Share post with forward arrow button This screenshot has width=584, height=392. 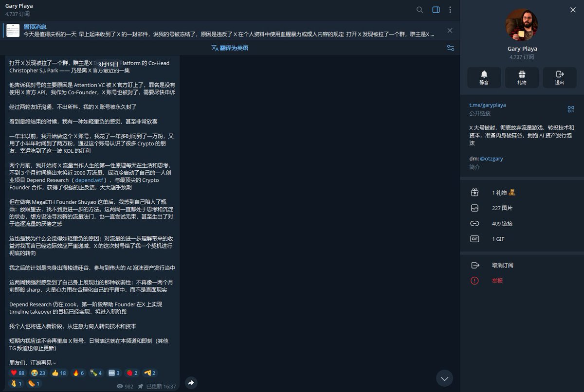pyautogui.click(x=191, y=383)
